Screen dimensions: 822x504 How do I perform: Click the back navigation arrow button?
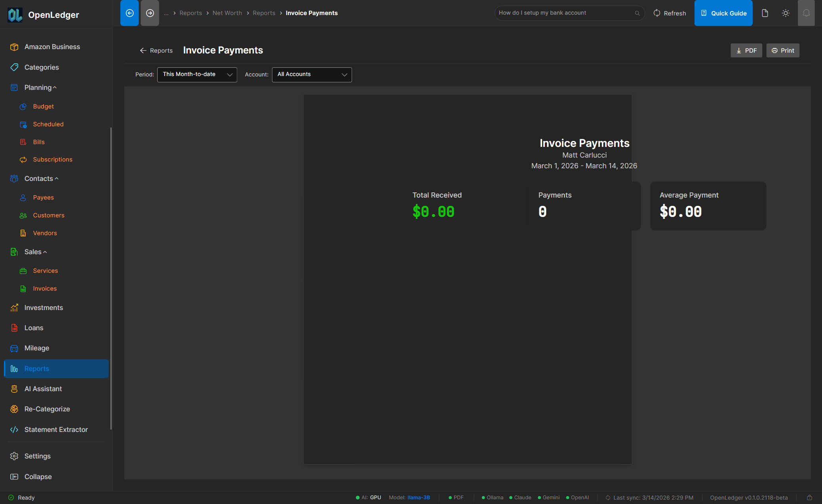[129, 13]
